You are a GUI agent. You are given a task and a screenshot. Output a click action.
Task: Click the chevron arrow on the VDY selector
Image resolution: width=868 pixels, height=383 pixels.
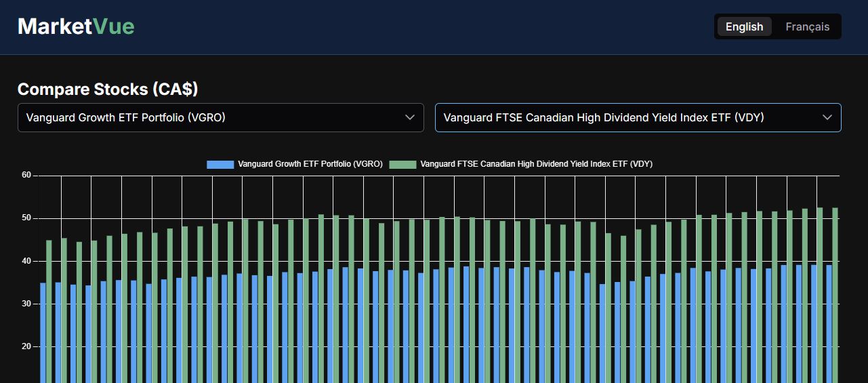[x=827, y=117]
